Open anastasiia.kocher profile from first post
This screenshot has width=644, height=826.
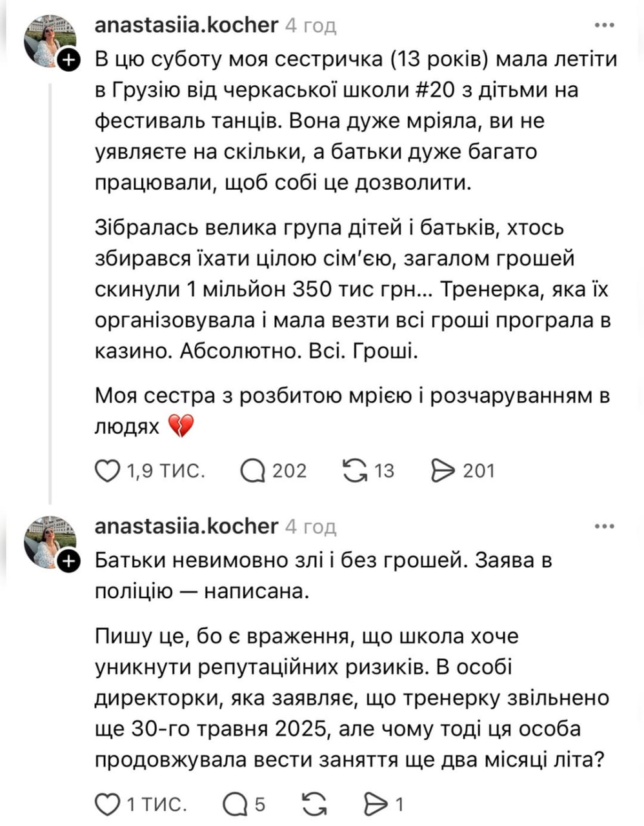click(x=186, y=25)
